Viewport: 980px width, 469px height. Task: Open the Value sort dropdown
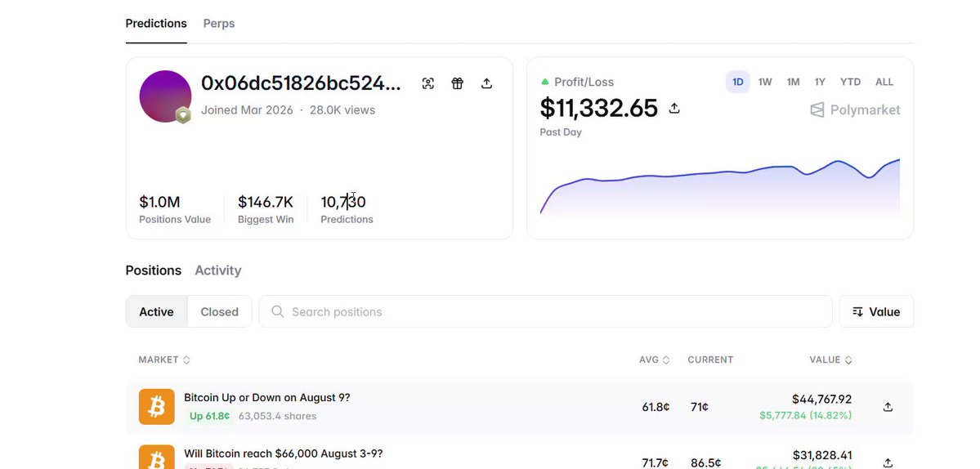(876, 311)
